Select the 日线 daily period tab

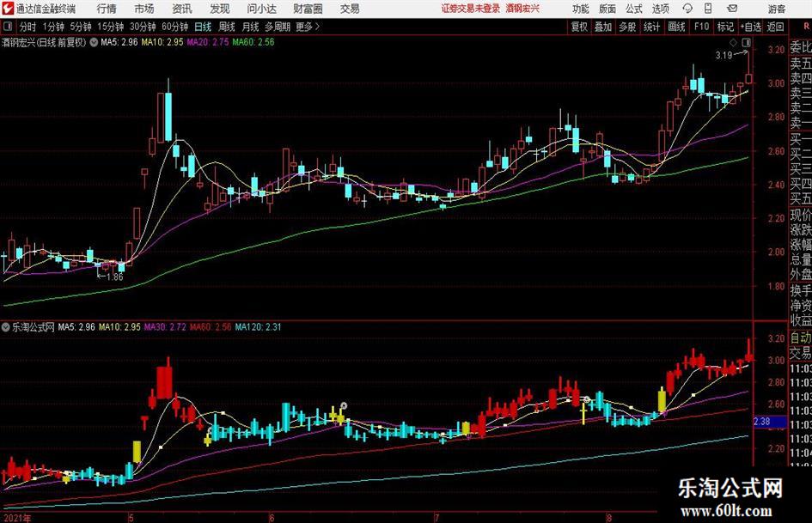coord(203,27)
